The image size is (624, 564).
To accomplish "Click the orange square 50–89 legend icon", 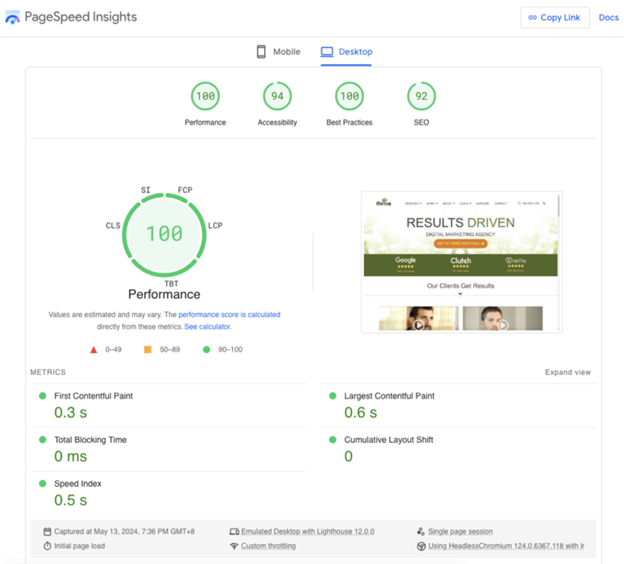I will (x=148, y=350).
